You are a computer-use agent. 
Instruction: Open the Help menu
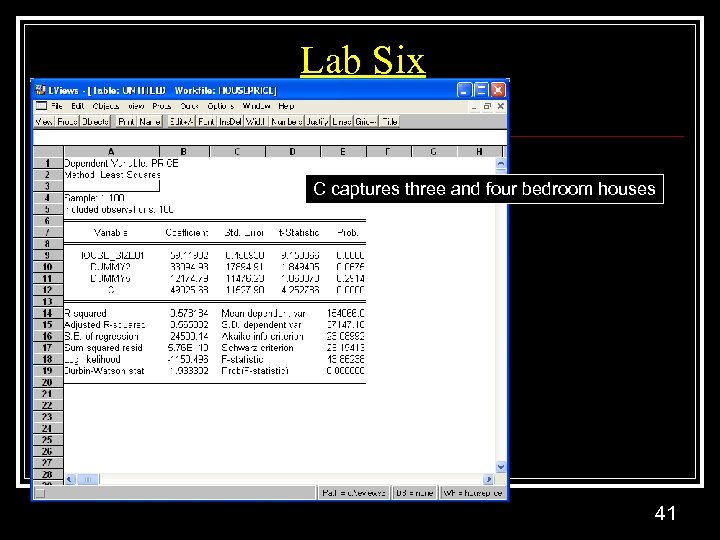pos(286,106)
